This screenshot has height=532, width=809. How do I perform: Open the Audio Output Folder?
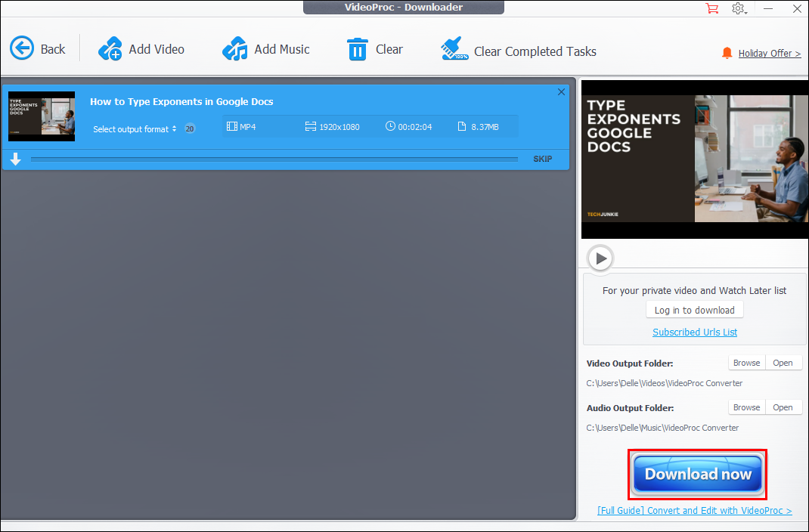[783, 407]
